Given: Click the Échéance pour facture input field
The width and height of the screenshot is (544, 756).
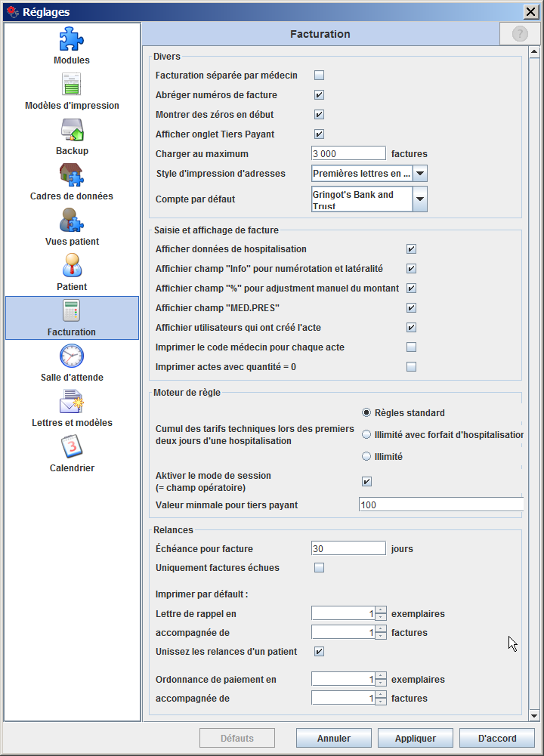Looking at the screenshot, I should (348, 548).
